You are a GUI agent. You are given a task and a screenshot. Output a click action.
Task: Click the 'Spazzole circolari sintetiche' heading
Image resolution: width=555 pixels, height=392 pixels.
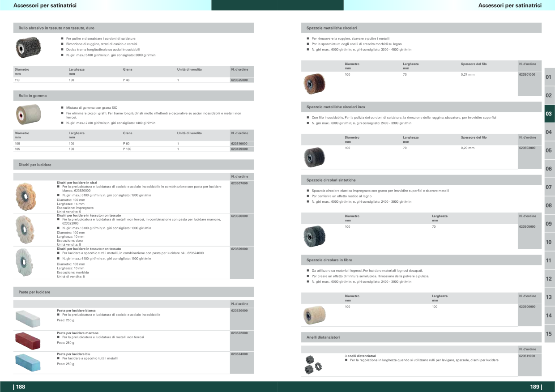331,180
